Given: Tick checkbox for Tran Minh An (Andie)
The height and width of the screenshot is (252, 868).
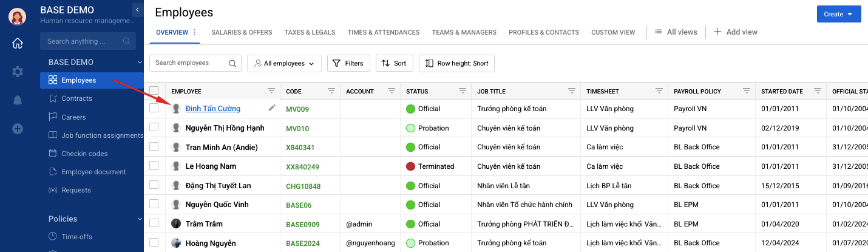Looking at the screenshot, I should [154, 147].
